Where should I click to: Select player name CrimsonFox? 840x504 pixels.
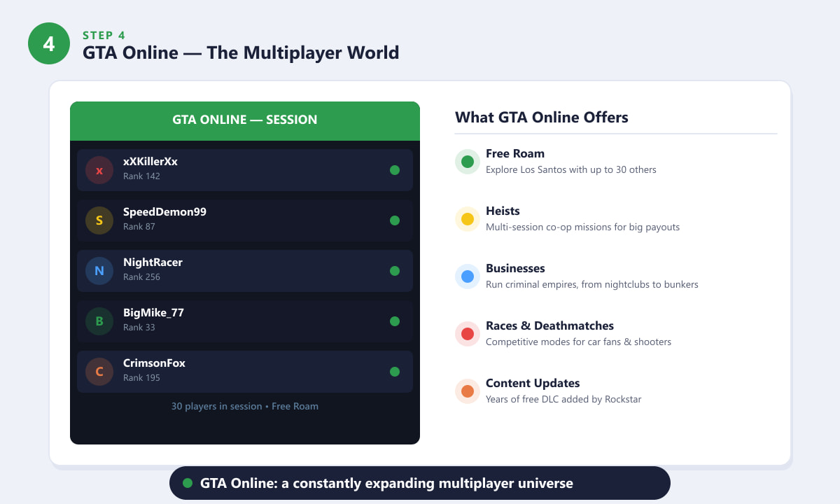click(154, 363)
